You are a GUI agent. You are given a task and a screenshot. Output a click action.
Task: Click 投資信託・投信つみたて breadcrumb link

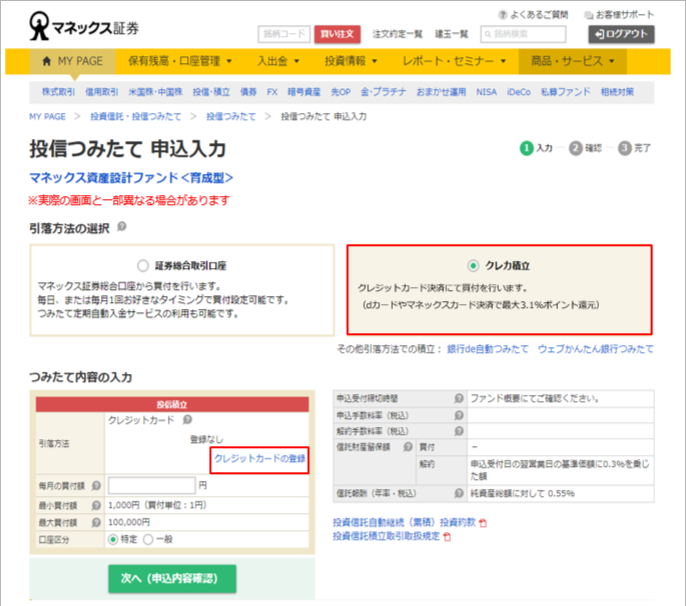click(136, 117)
